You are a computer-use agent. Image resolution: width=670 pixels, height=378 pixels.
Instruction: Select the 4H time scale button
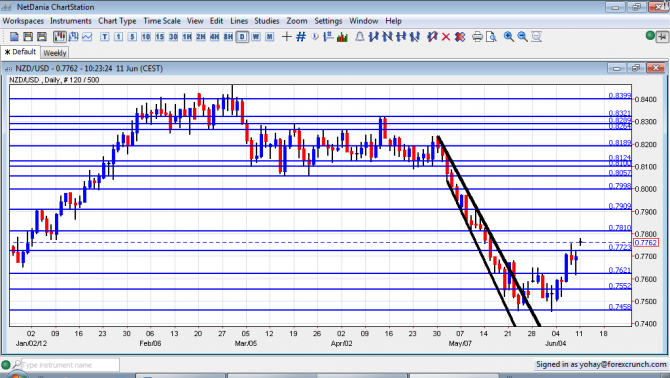point(215,37)
